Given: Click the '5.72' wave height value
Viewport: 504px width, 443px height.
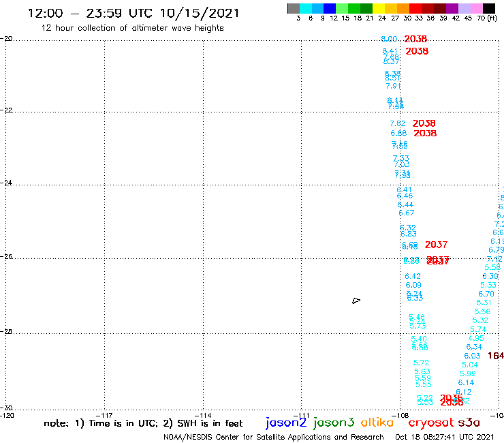Looking at the screenshot, I should 421,363.
